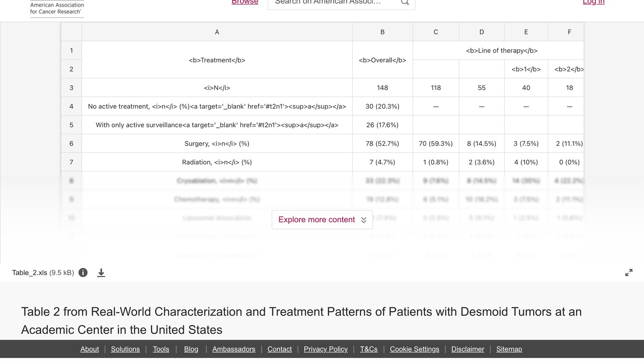Open the Solutions footer link

125,349
